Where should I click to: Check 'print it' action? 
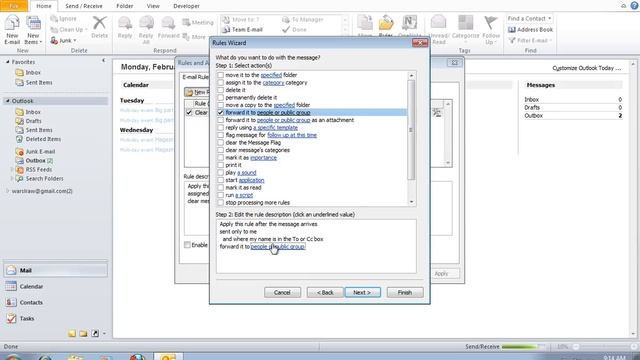pyautogui.click(x=220, y=165)
